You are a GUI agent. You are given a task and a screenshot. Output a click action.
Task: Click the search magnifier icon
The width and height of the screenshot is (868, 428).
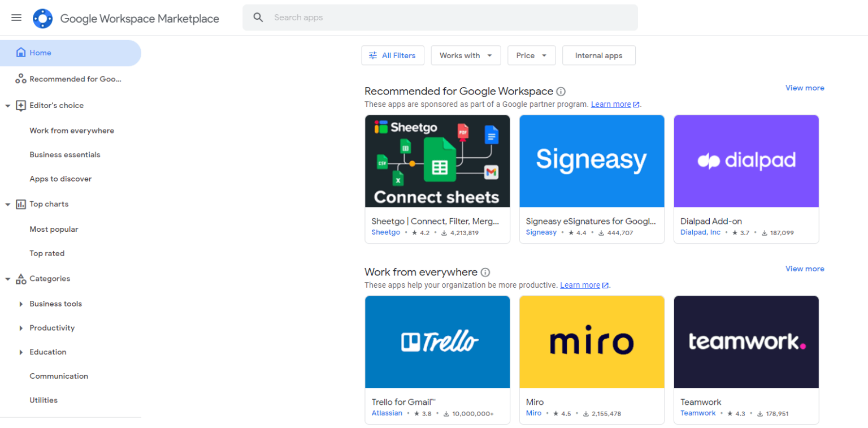click(259, 18)
